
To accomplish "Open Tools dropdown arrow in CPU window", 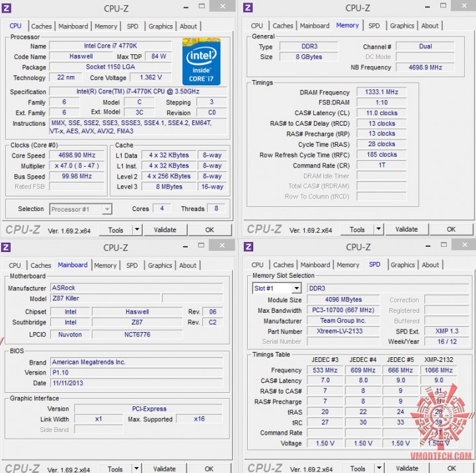I will (138, 230).
